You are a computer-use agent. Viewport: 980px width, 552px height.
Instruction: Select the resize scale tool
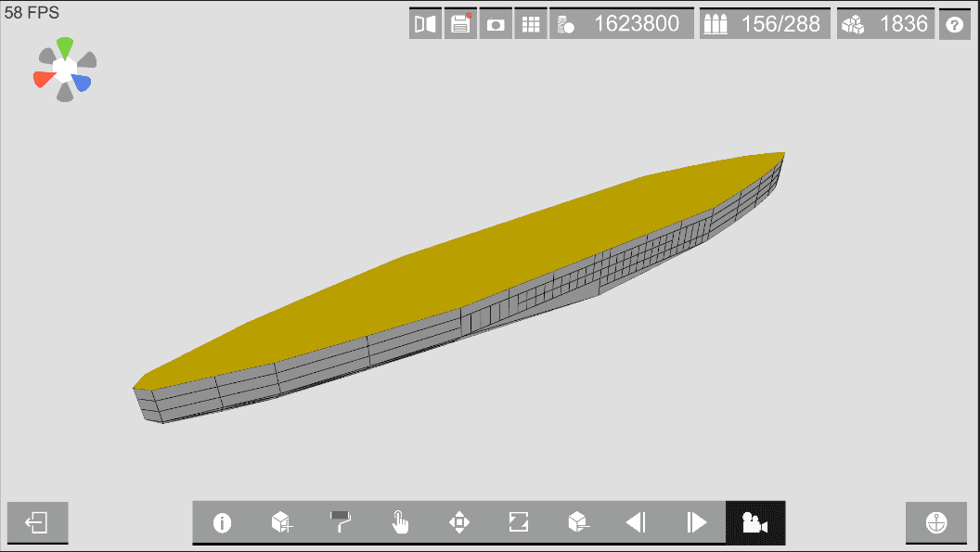pyautogui.click(x=519, y=522)
